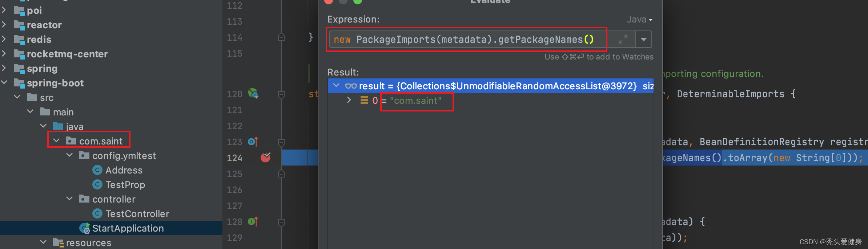Expand the rocketmq-center module
This screenshot has width=868, height=249.
(x=4, y=54)
